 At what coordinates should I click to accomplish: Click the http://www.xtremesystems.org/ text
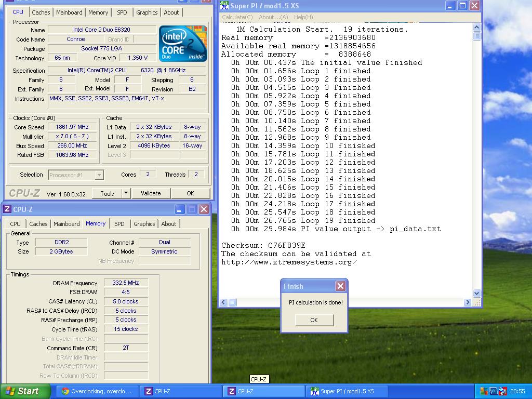(x=289, y=262)
